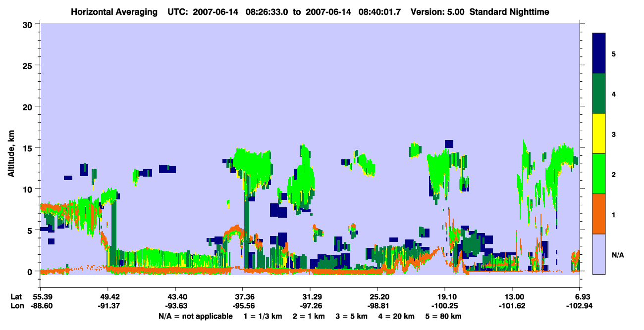This screenshot has height=330, width=644.
Task: Click the colorbar label 'N/A'
Action: [618, 255]
